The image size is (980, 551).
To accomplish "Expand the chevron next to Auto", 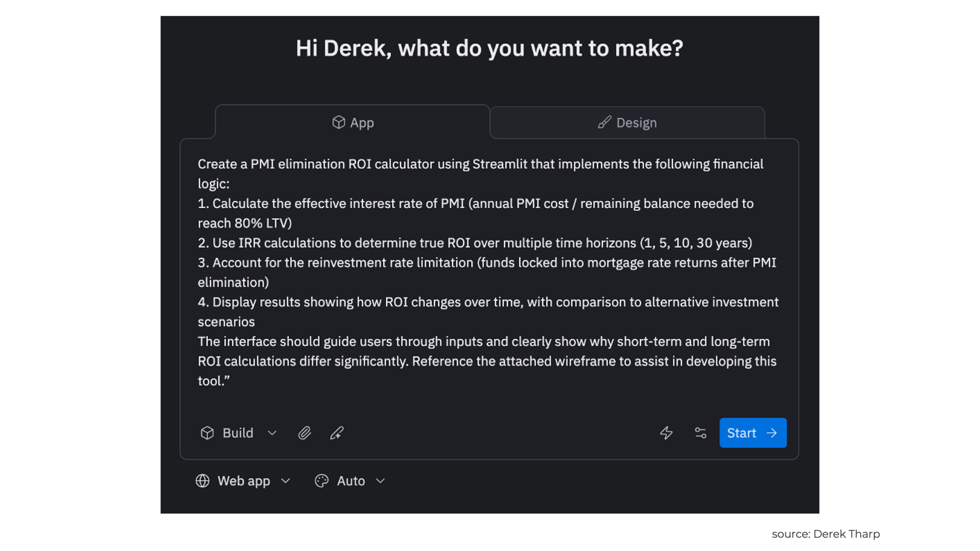I will pos(380,481).
